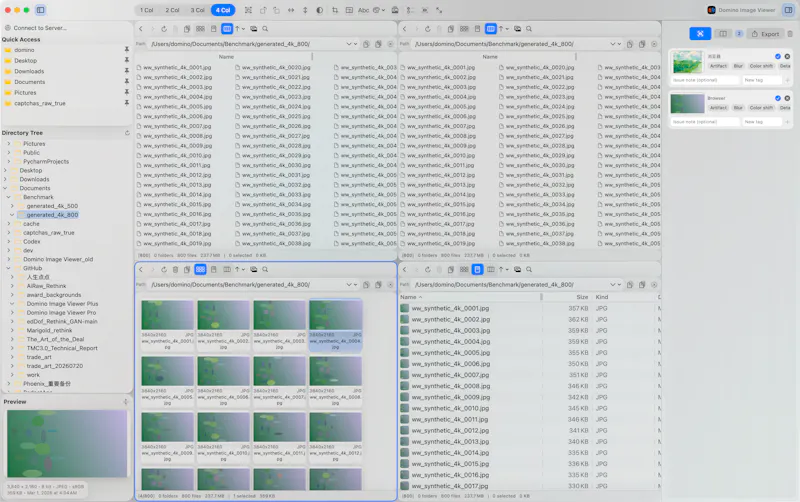The width and height of the screenshot is (800, 502).
Task: Switch top-right pane to list view
Action: coord(477,29)
